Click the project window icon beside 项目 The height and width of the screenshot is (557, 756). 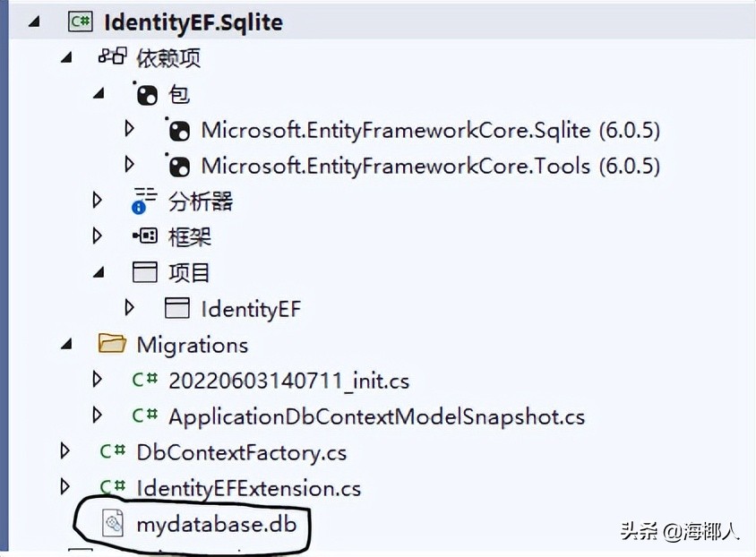click(144, 271)
